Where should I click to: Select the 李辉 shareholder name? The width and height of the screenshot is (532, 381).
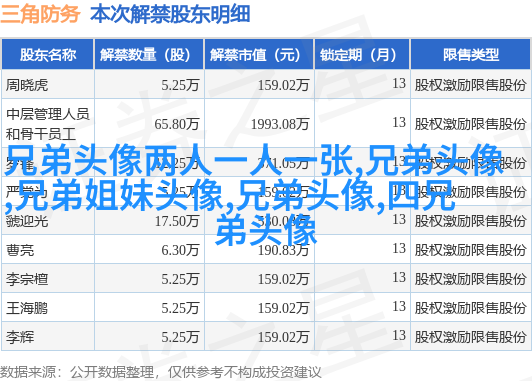coord(20,337)
